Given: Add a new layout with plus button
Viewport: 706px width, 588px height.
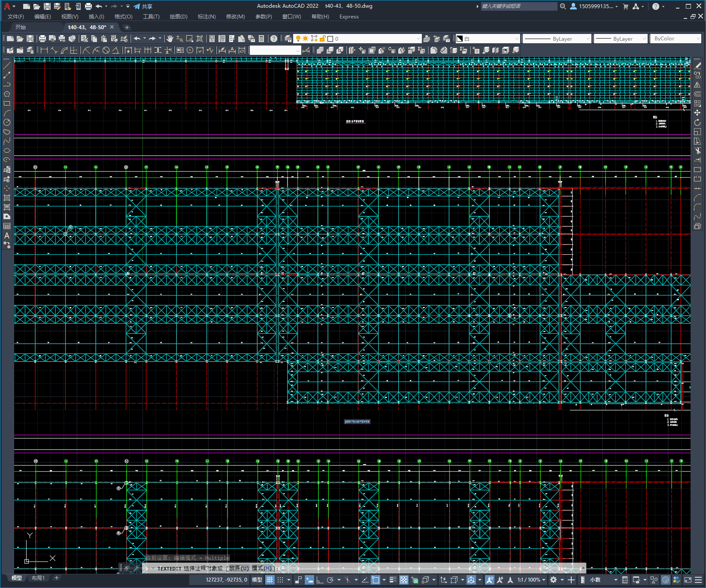Looking at the screenshot, I should (x=56, y=578).
